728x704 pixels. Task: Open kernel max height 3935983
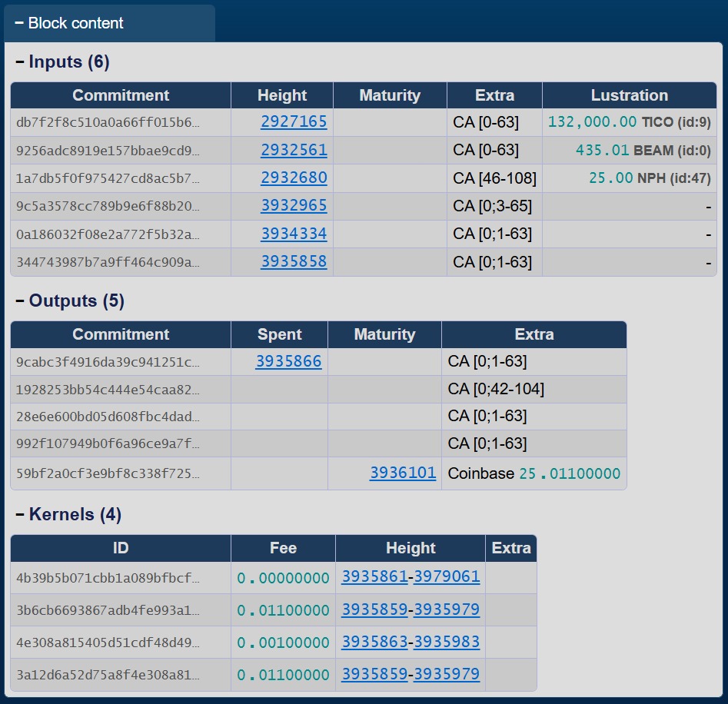447,642
